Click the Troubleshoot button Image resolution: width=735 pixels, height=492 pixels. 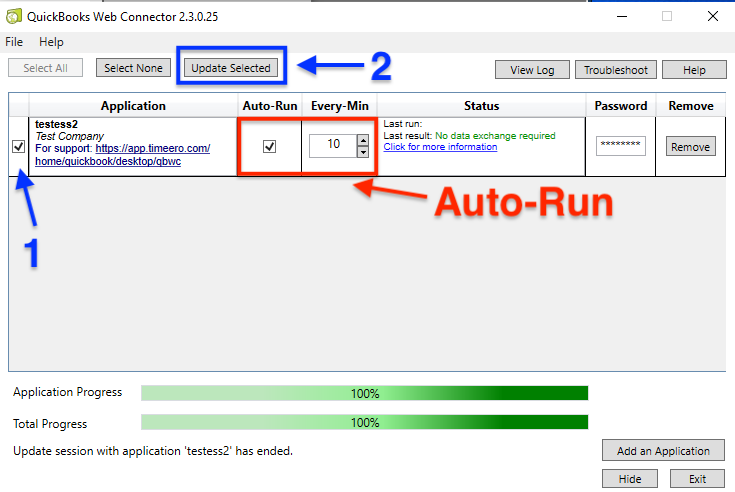616,70
